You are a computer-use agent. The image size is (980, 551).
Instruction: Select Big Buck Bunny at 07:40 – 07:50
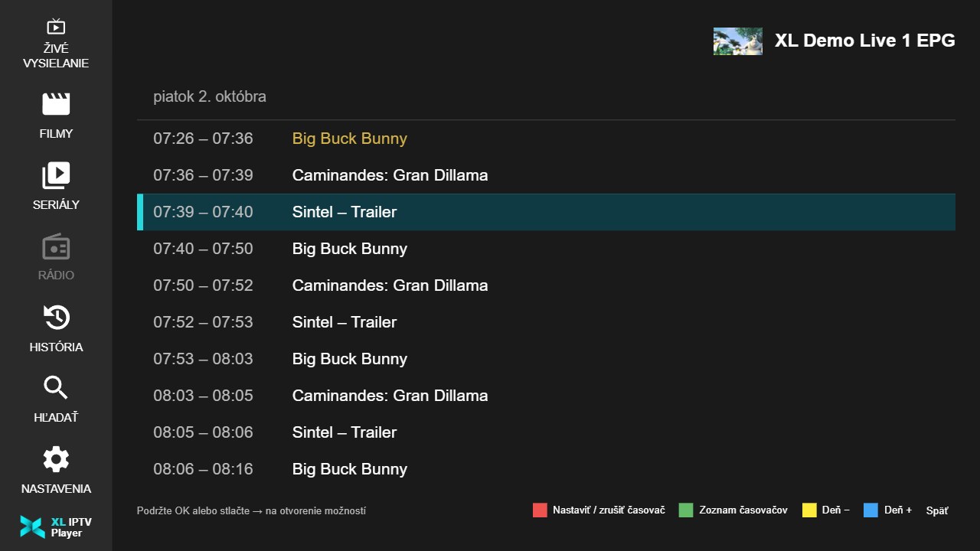point(546,249)
